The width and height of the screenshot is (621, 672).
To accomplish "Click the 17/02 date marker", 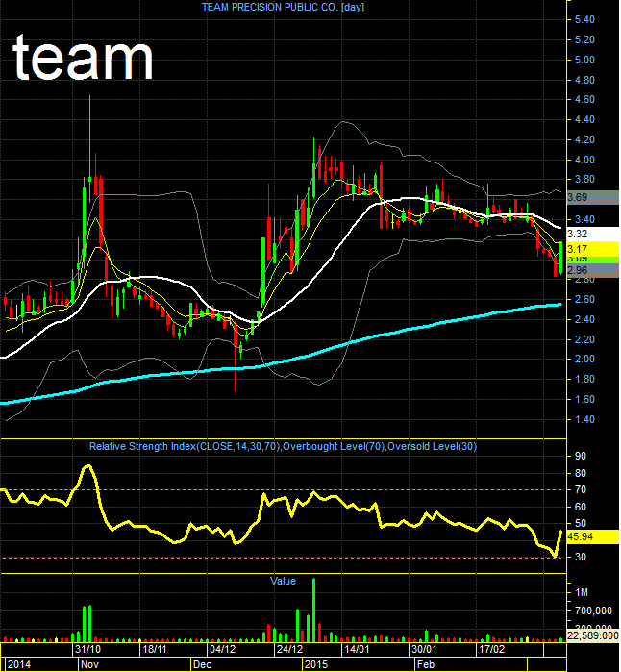I will [x=491, y=649].
